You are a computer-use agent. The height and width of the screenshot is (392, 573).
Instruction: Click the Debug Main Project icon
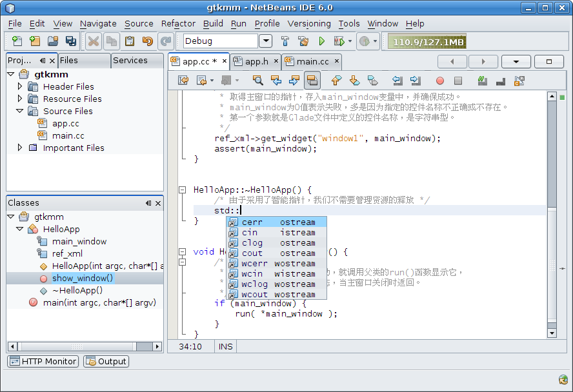pyautogui.click(x=339, y=41)
